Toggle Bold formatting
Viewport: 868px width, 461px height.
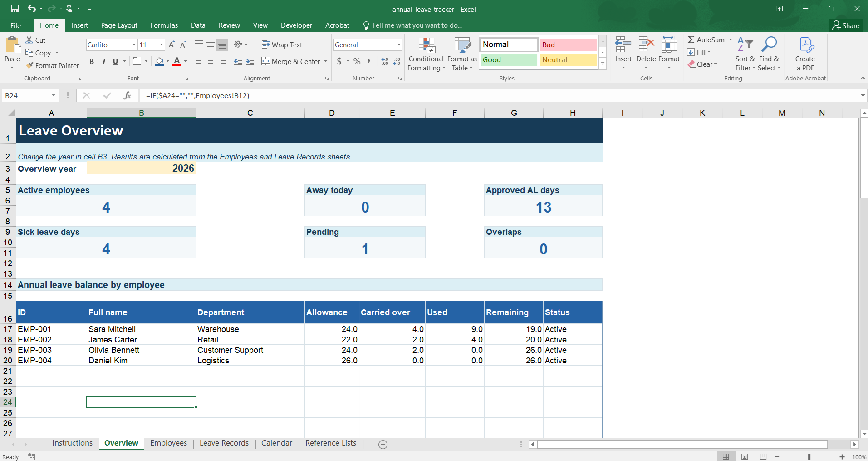click(92, 61)
